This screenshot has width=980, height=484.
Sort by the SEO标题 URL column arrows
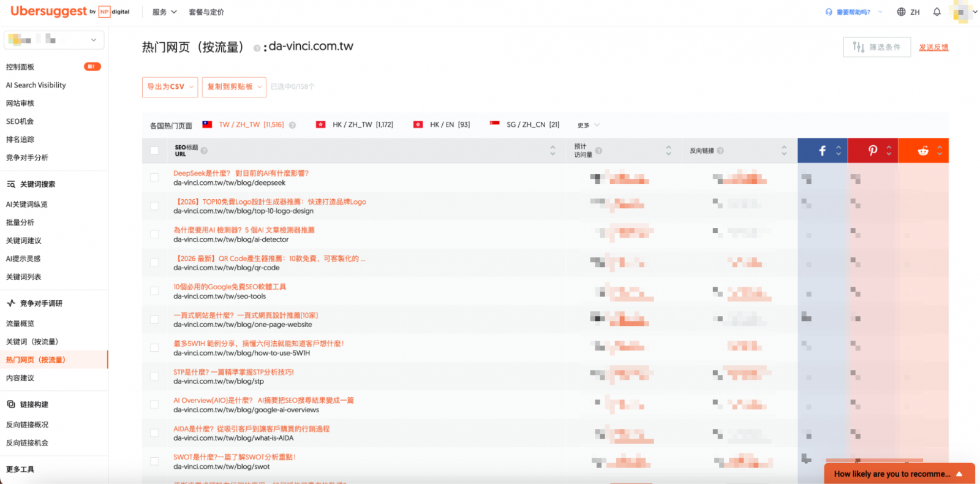(552, 151)
